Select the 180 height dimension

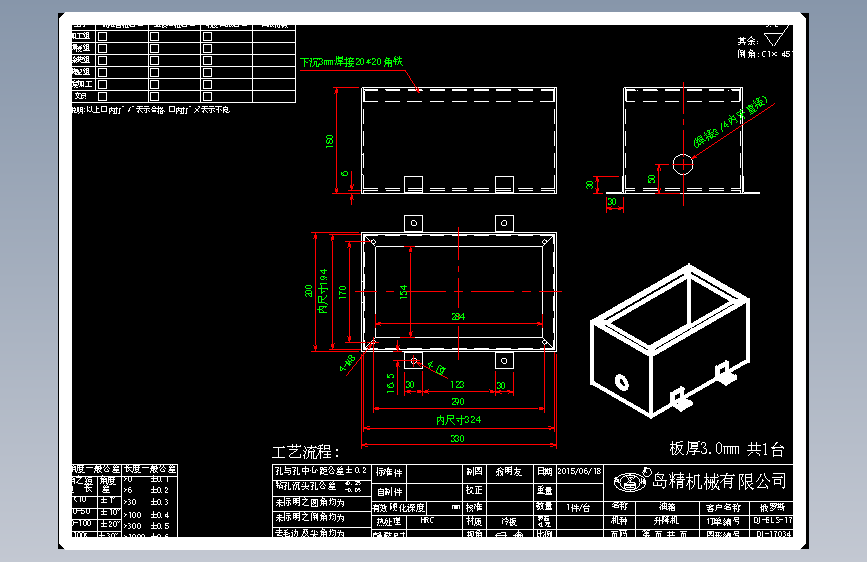(x=330, y=140)
